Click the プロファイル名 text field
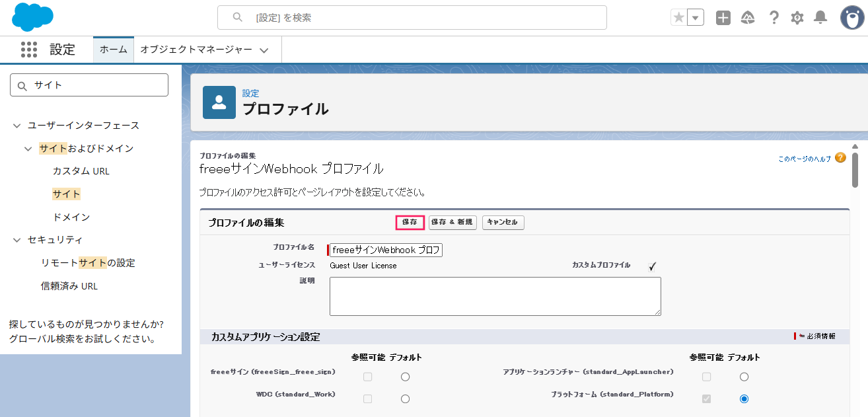This screenshot has height=417, width=868. pos(386,250)
